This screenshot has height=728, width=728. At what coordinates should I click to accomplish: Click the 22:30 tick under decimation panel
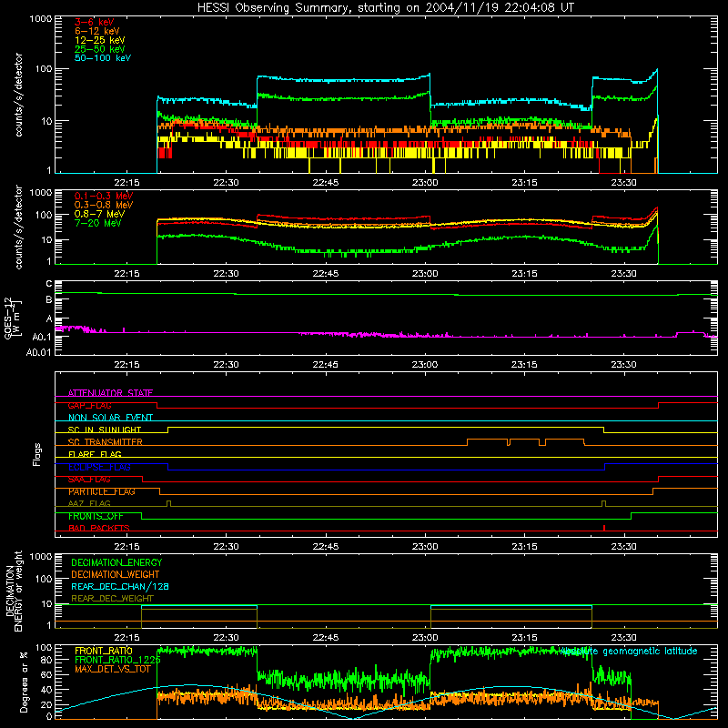click(x=226, y=638)
